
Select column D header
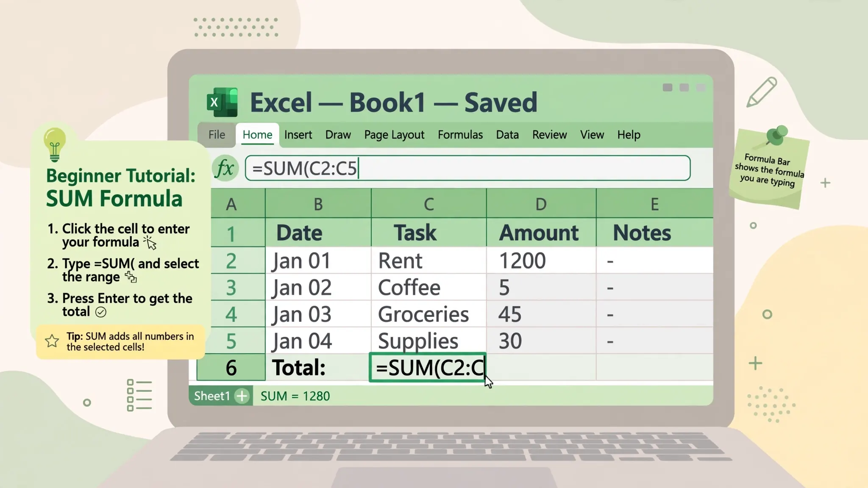tap(541, 204)
